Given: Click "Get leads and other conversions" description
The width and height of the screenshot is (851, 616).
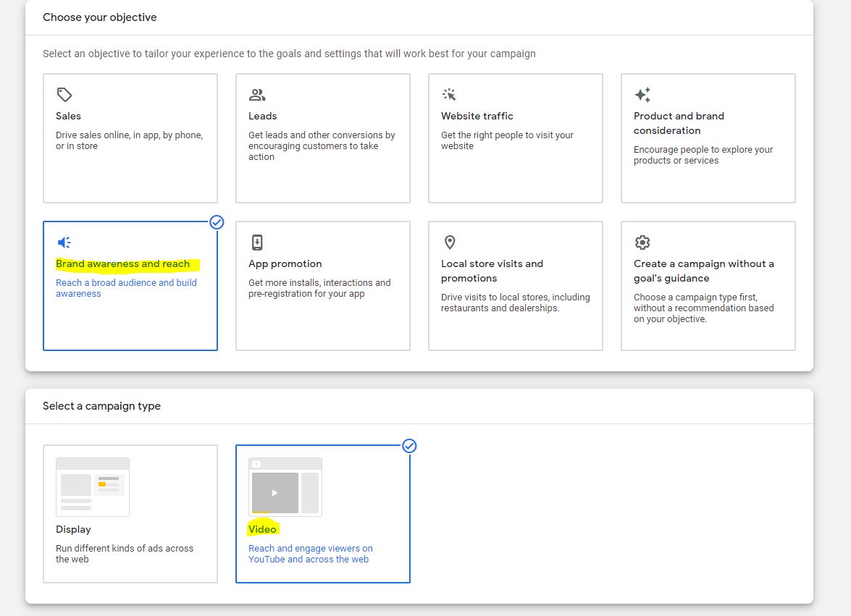Looking at the screenshot, I should [322, 146].
